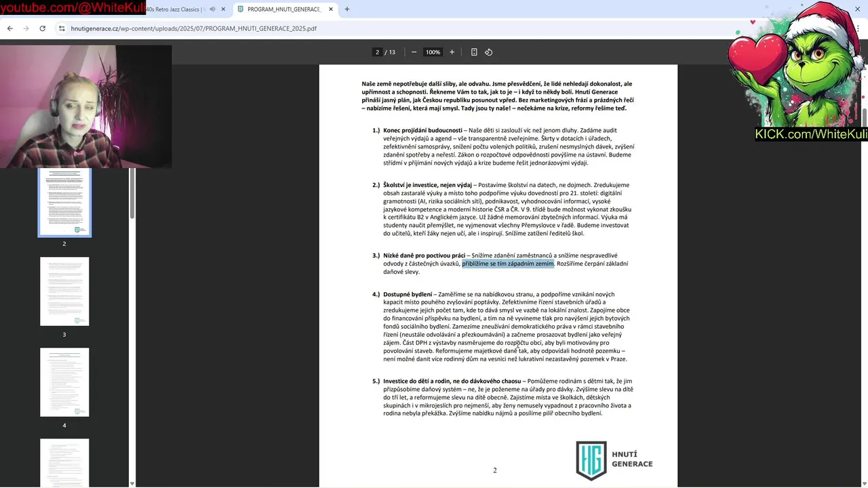
Task: Click the thumbnail sidebar scrollbar
Action: coord(132,193)
